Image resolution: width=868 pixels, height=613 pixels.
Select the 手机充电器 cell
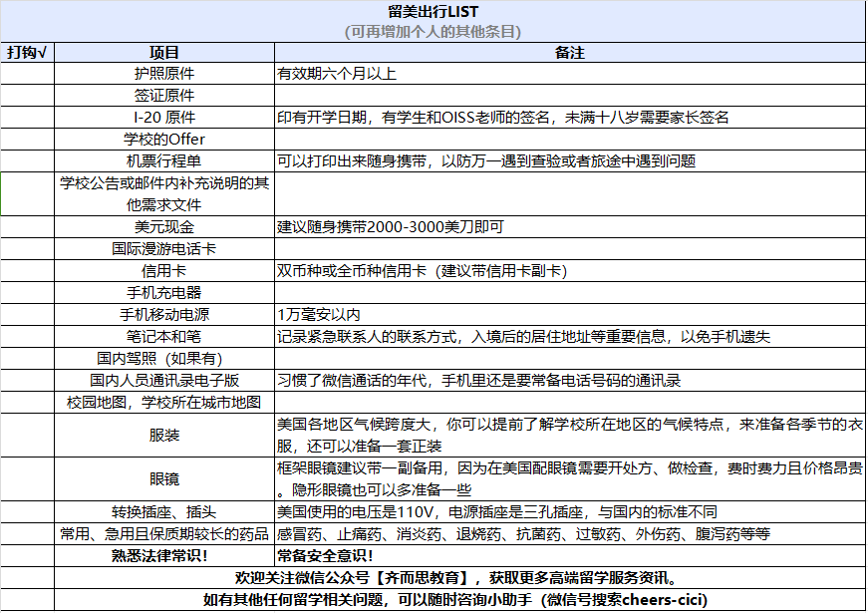[164, 292]
